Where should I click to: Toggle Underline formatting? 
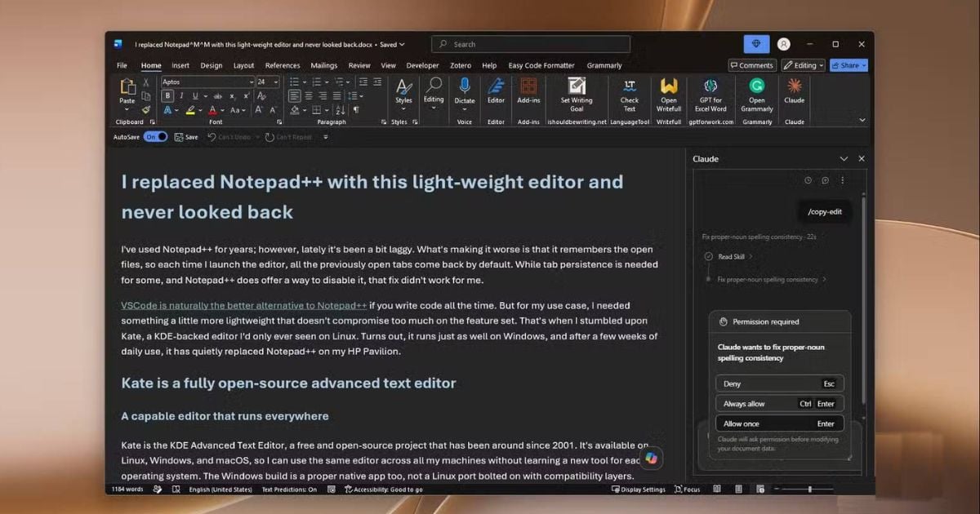coord(195,95)
